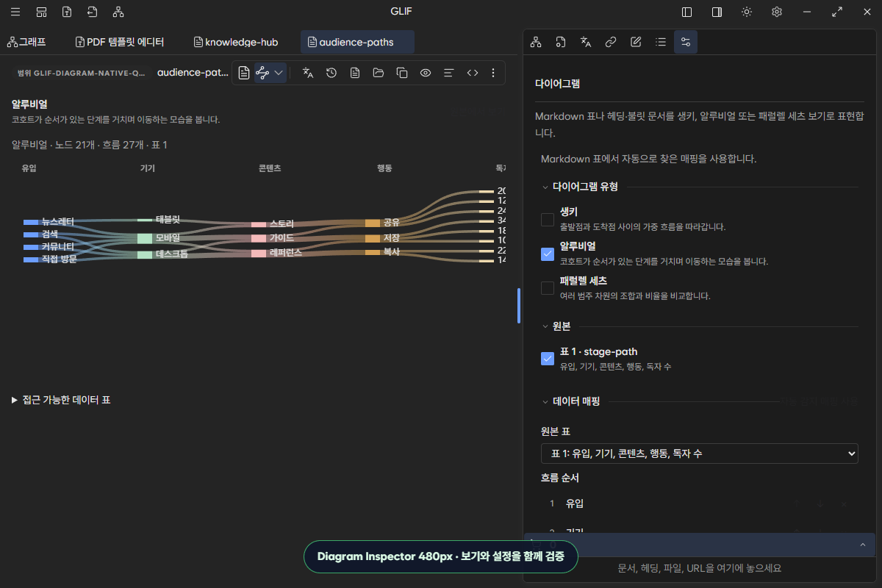Click the layout panels icon in title bar
Image resolution: width=882 pixels, height=588 pixels.
click(x=41, y=12)
